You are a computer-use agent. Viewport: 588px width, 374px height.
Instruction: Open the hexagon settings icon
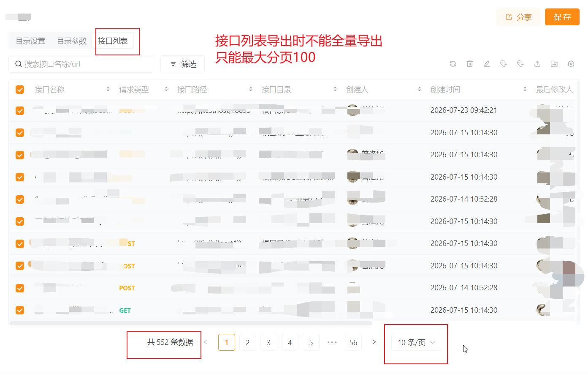pos(571,64)
